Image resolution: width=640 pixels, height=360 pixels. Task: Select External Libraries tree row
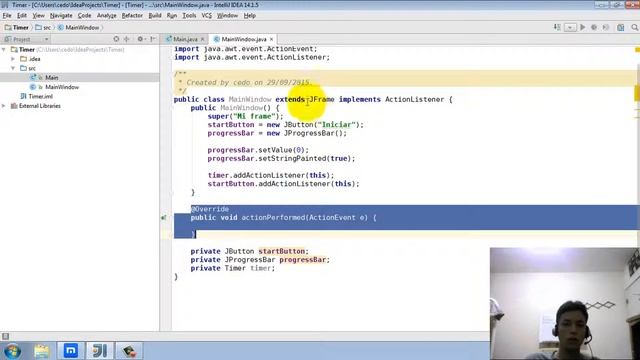(x=40, y=106)
